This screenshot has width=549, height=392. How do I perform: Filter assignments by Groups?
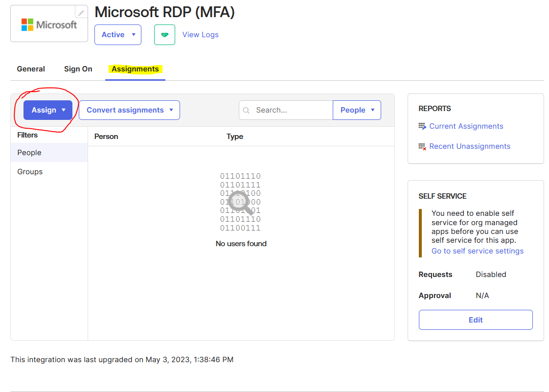pos(30,172)
